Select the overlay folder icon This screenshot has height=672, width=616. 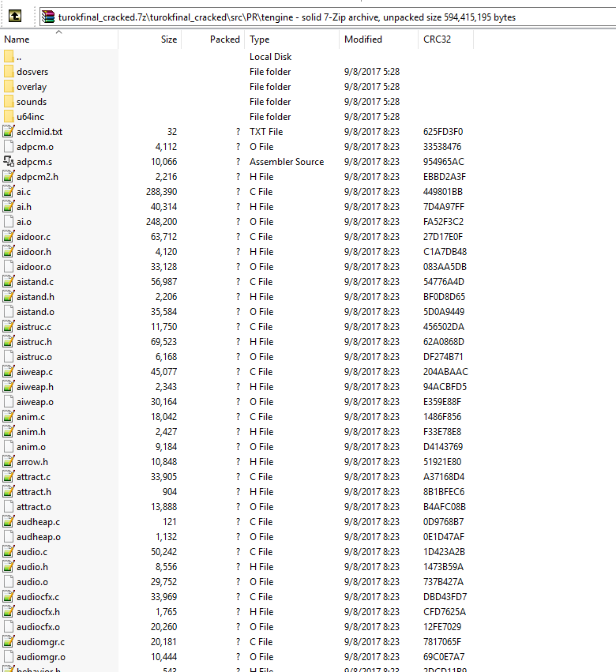click(x=9, y=87)
